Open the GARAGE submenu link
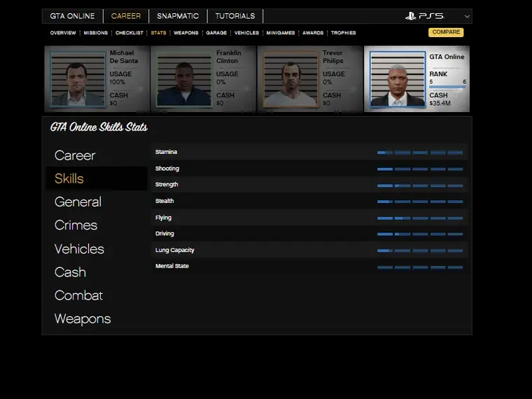 click(x=216, y=33)
